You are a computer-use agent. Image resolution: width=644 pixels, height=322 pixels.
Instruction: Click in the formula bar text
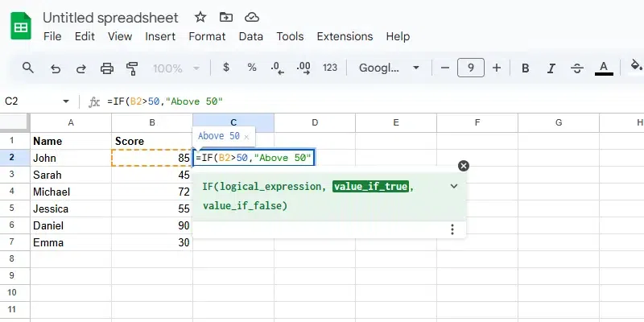pos(165,101)
